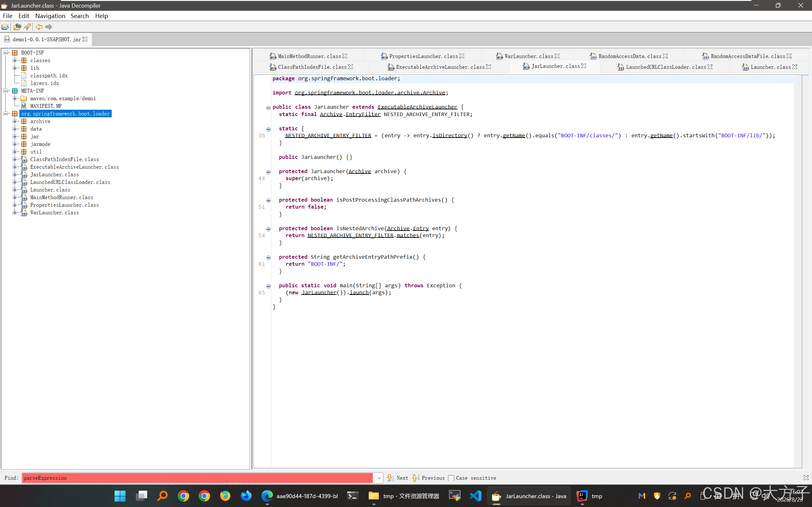812x507 pixels.
Task: Click the META-INF folder icon
Action: [x=15, y=91]
